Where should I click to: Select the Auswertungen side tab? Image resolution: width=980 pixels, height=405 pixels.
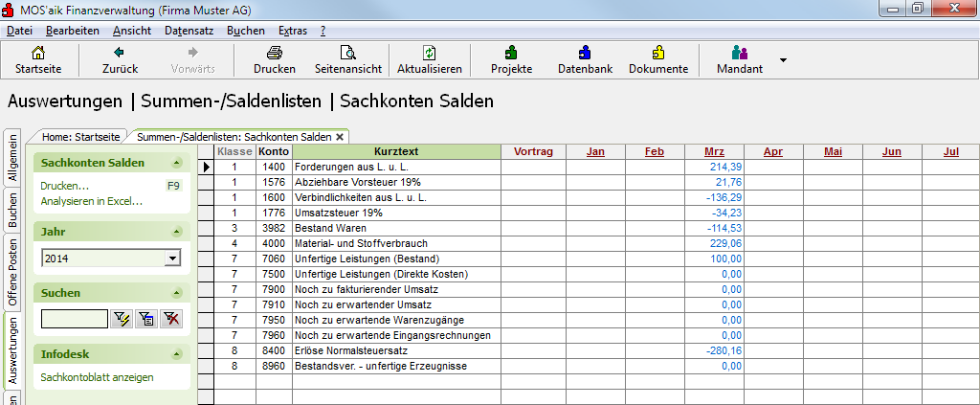(13, 350)
